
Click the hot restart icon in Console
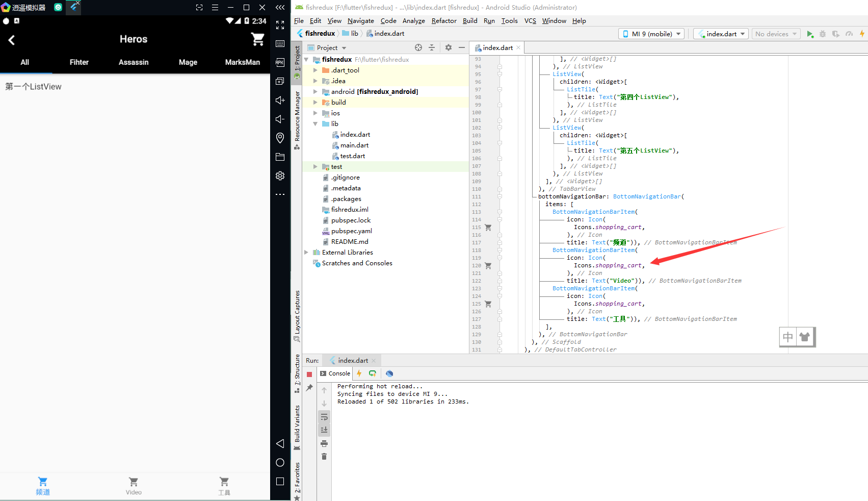[x=373, y=373]
